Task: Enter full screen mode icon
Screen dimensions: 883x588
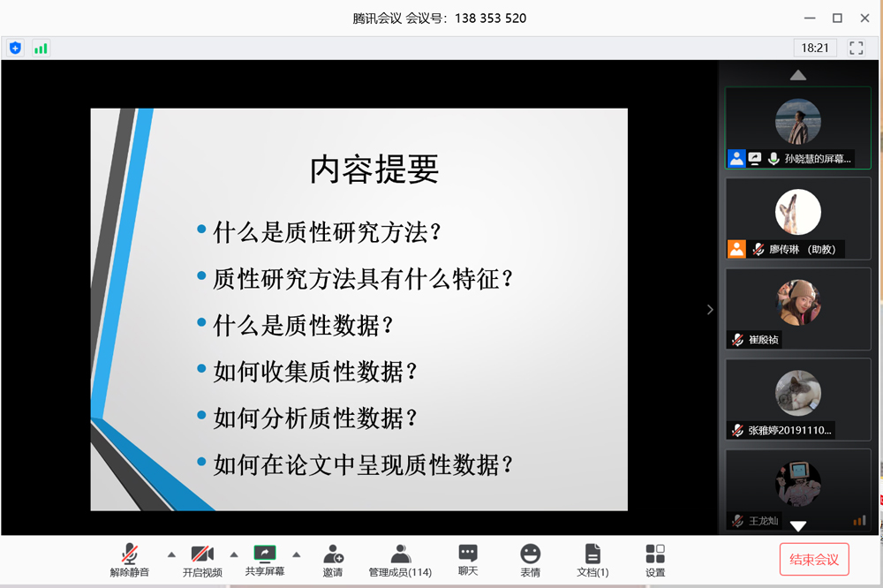Action: (x=856, y=48)
